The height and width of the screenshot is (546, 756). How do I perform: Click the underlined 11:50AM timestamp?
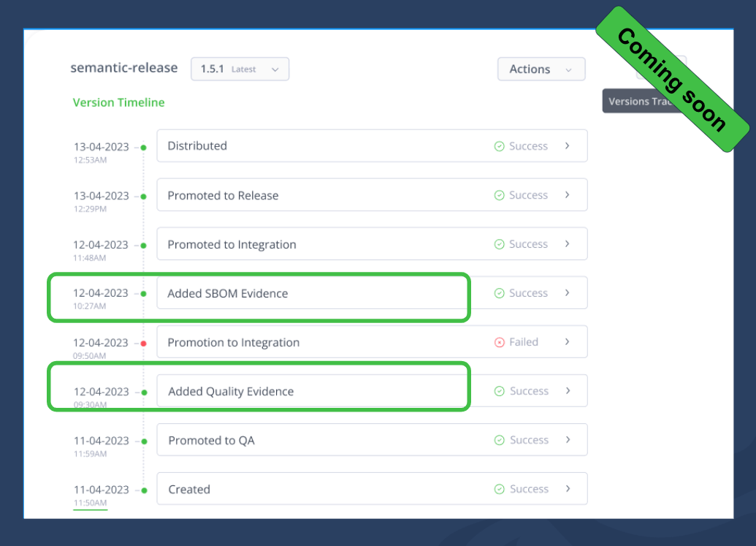[90, 503]
